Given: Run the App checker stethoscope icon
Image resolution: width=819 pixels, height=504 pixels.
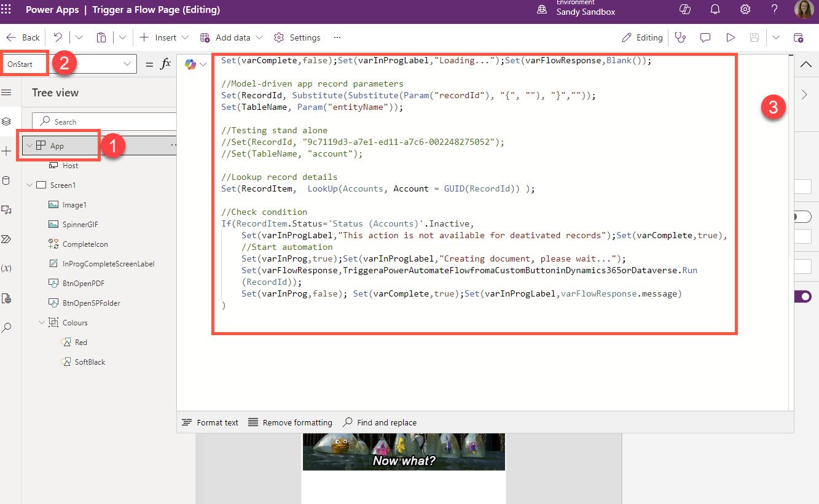Looking at the screenshot, I should 681,37.
